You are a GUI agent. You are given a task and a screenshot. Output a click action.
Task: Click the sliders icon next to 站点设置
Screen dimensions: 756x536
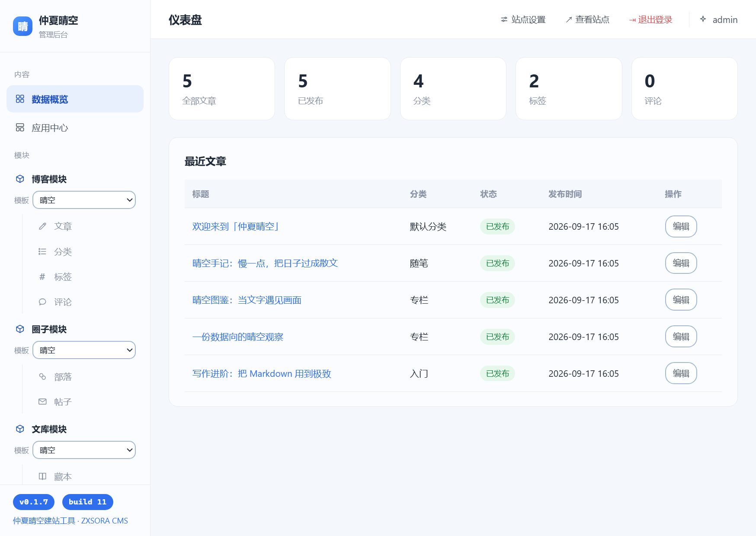click(x=504, y=19)
